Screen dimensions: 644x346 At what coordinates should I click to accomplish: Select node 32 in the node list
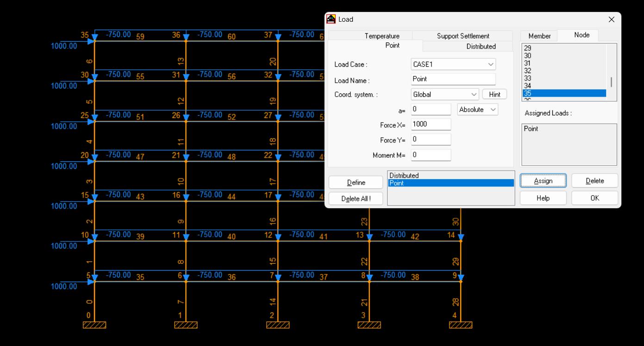(564, 71)
